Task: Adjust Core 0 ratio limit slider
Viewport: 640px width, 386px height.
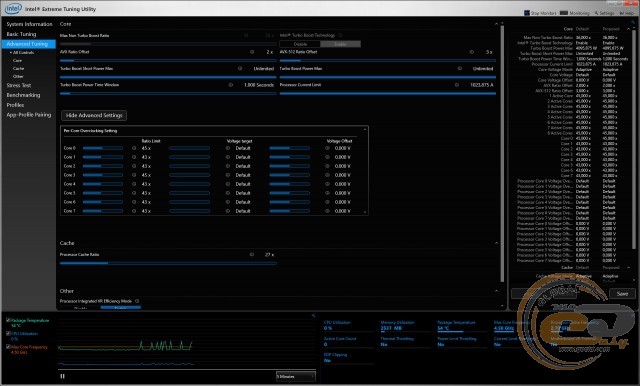Action: [102, 148]
